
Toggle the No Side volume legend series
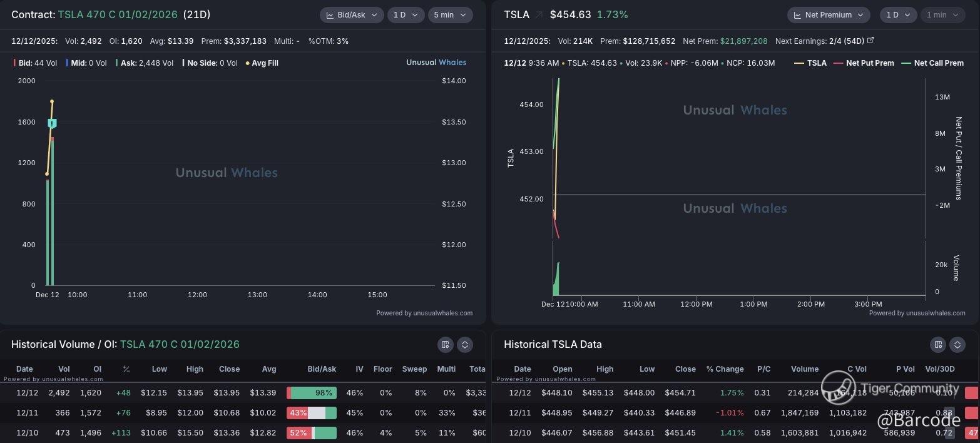tap(210, 63)
